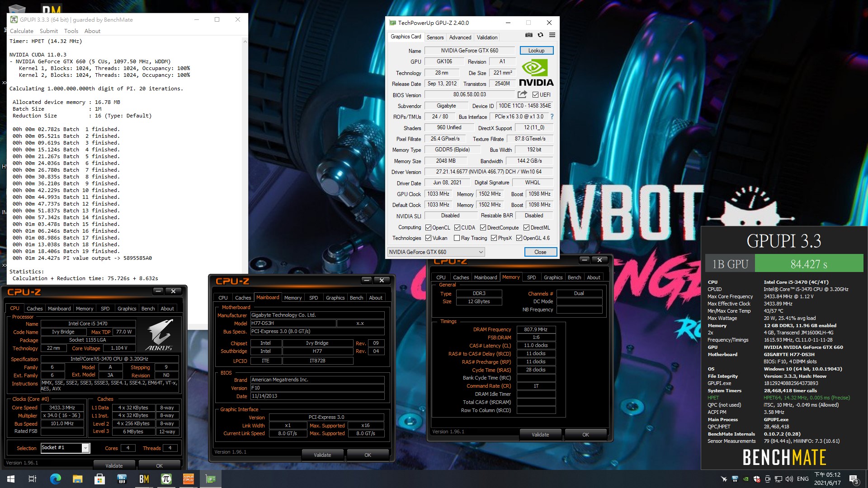Open the volume tray icon
Screen dimensions: 868x488
789,479
